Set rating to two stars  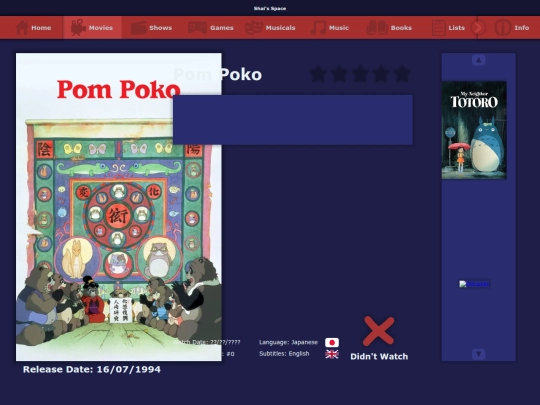339,74
